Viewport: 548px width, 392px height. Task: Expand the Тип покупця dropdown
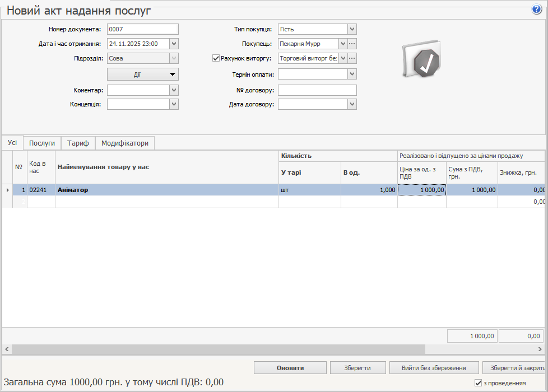[x=351, y=29]
